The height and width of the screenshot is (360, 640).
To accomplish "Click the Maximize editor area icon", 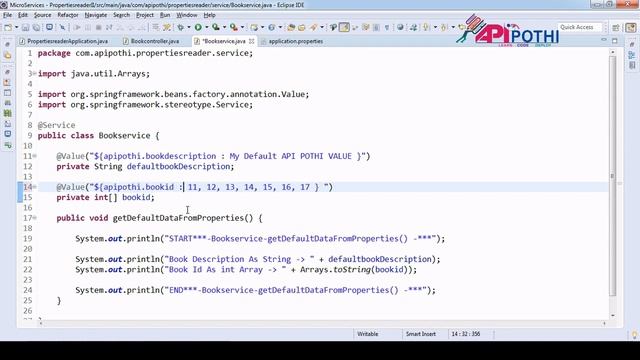I will tap(615, 40).
